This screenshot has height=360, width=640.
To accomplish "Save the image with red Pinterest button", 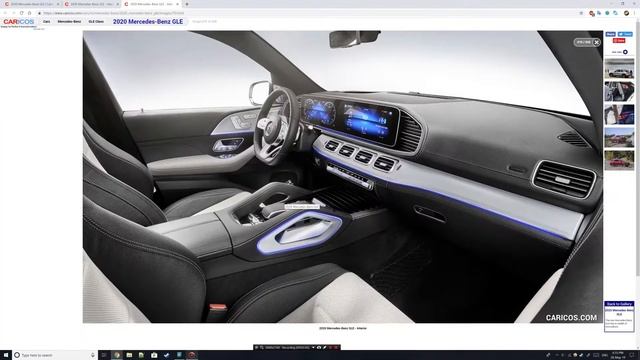I will pos(619,40).
